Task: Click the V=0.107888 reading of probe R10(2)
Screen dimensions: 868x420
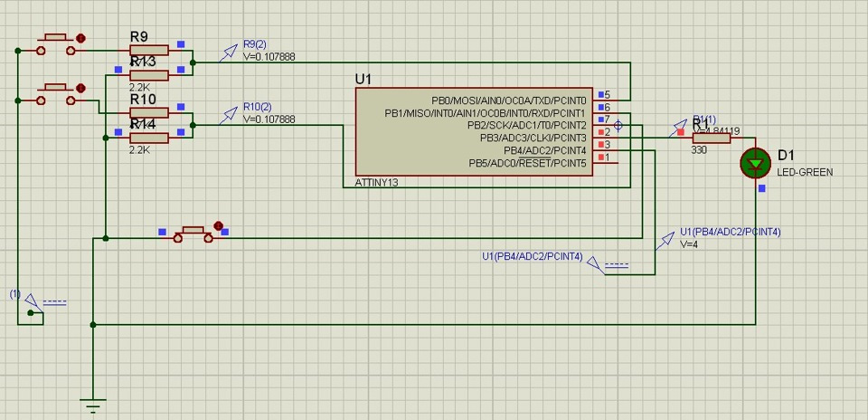Action: tap(269, 119)
